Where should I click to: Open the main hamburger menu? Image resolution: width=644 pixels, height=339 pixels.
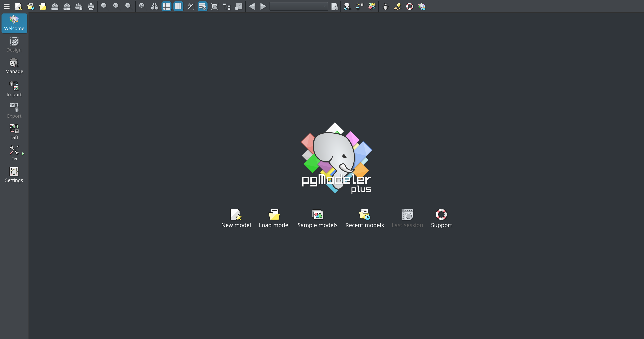6,6
